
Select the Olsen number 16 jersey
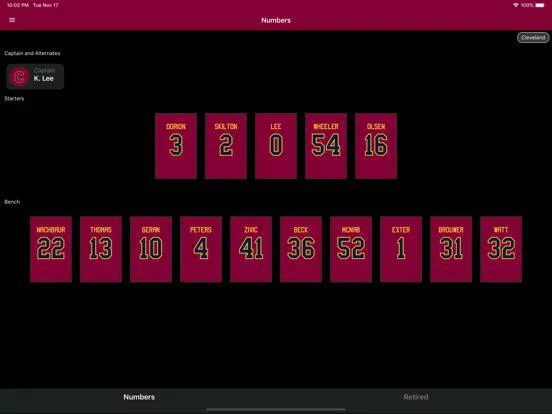[x=376, y=146]
